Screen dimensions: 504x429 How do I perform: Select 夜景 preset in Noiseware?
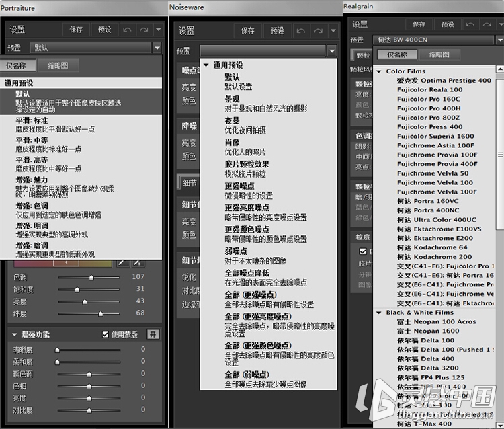[268, 126]
